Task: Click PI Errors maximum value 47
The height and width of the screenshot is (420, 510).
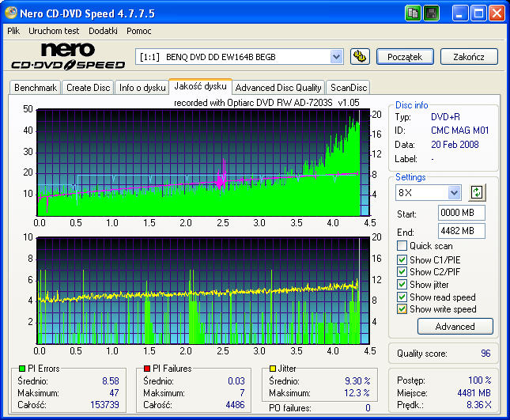Action: click(x=114, y=393)
